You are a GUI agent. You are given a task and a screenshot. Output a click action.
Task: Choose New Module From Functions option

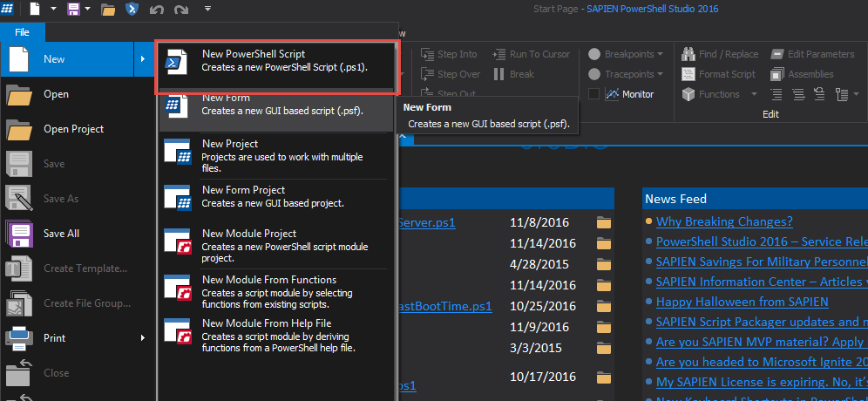click(x=276, y=291)
